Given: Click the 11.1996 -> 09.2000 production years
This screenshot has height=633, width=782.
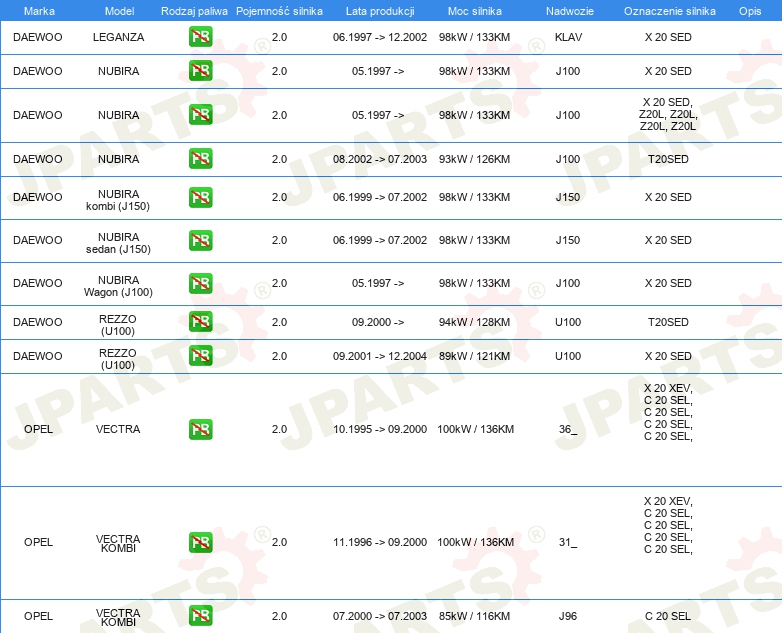Looking at the screenshot, I should point(380,542).
